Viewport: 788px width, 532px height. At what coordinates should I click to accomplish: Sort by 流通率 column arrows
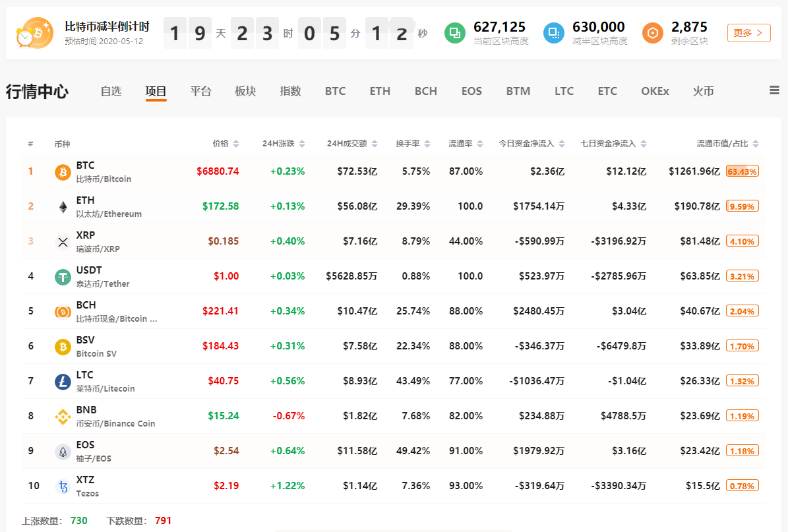click(480, 144)
